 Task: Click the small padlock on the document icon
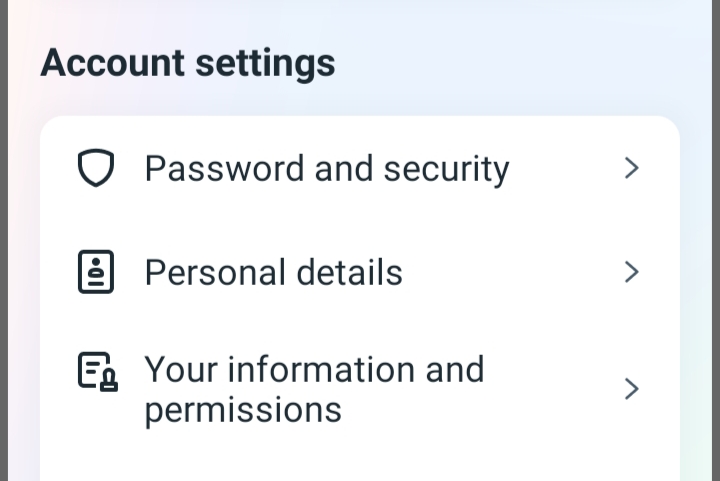click(109, 381)
